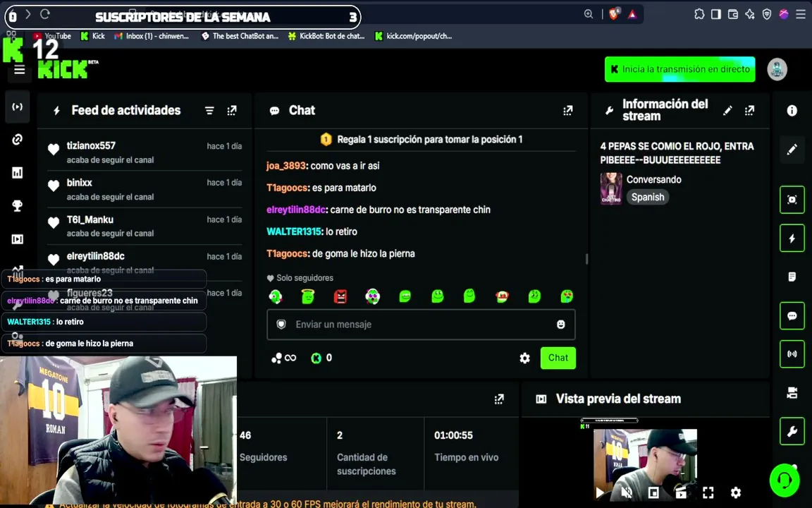Toggle the broadcast signal panel in right sidebar
812x508 pixels.
pyautogui.click(x=792, y=354)
